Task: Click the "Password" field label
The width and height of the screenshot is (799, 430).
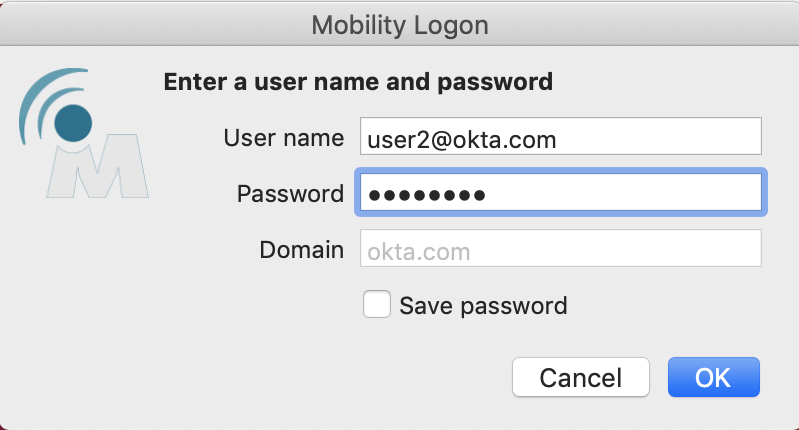Action: [290, 194]
